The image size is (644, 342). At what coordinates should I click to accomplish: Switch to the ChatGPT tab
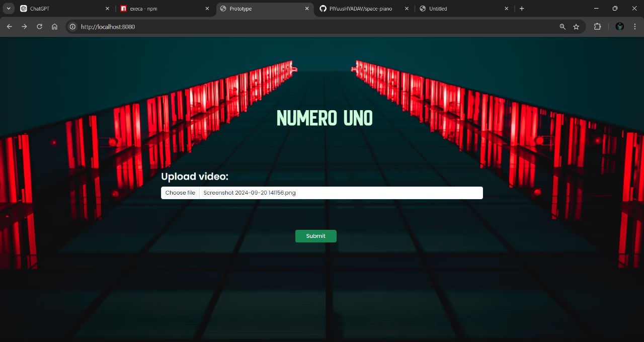click(55, 9)
